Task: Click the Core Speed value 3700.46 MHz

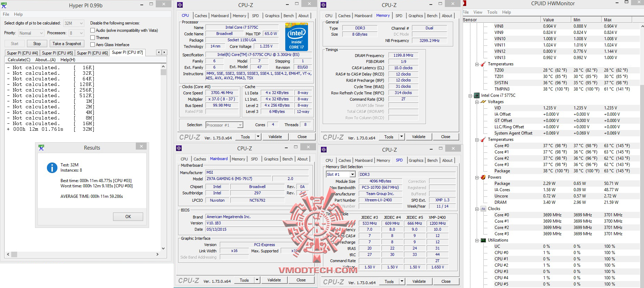Action: (x=222, y=93)
